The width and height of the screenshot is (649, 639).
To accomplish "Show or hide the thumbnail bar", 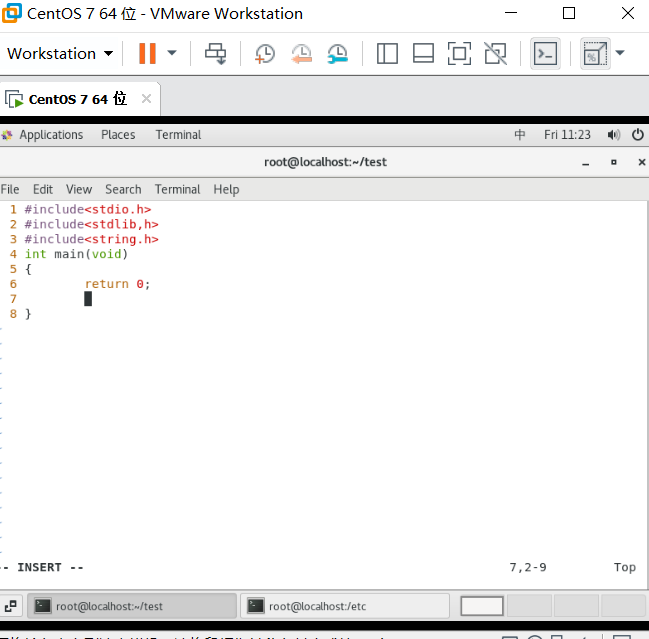I will 423,54.
